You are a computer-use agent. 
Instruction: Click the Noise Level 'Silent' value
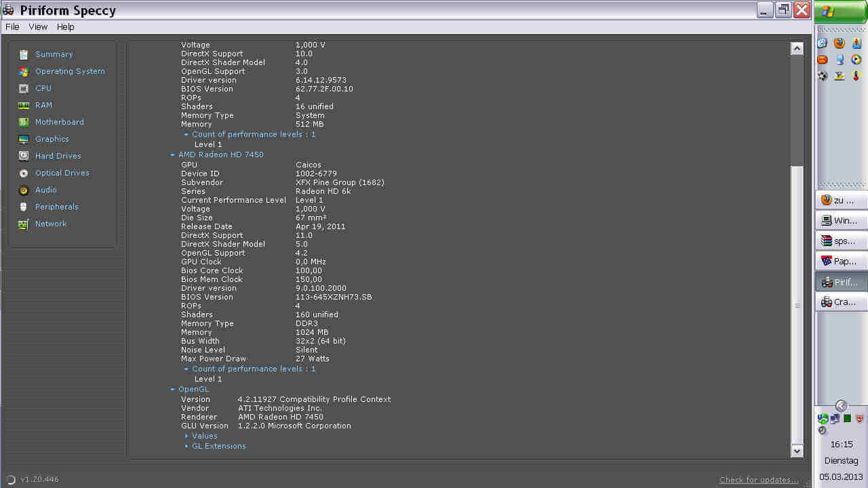[x=307, y=350]
